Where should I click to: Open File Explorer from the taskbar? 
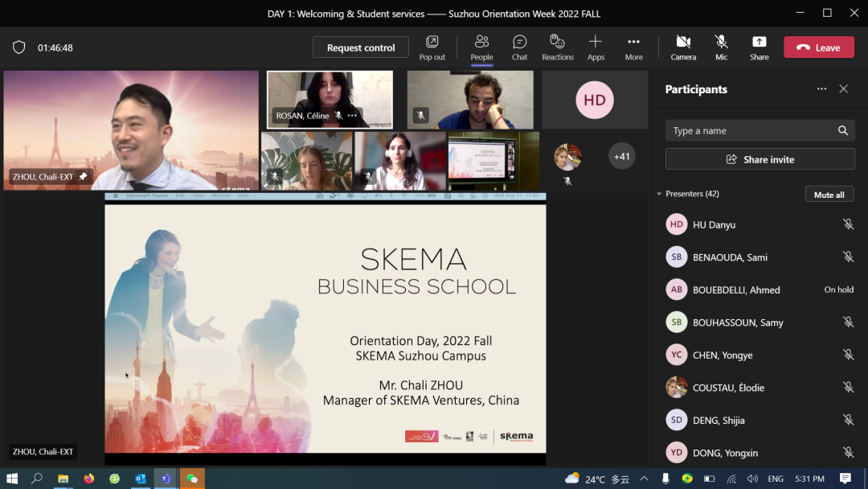tap(63, 479)
